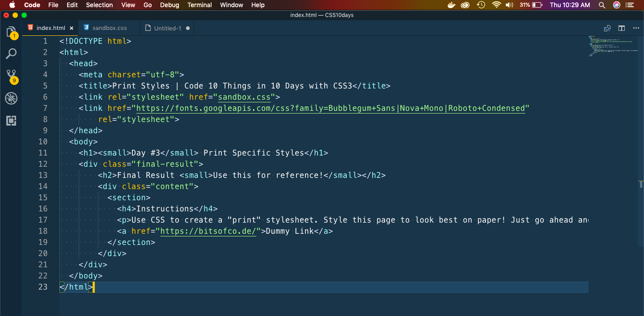Click the <body> tag on line 10
Image resolution: width=644 pixels, height=316 pixels.
point(83,142)
